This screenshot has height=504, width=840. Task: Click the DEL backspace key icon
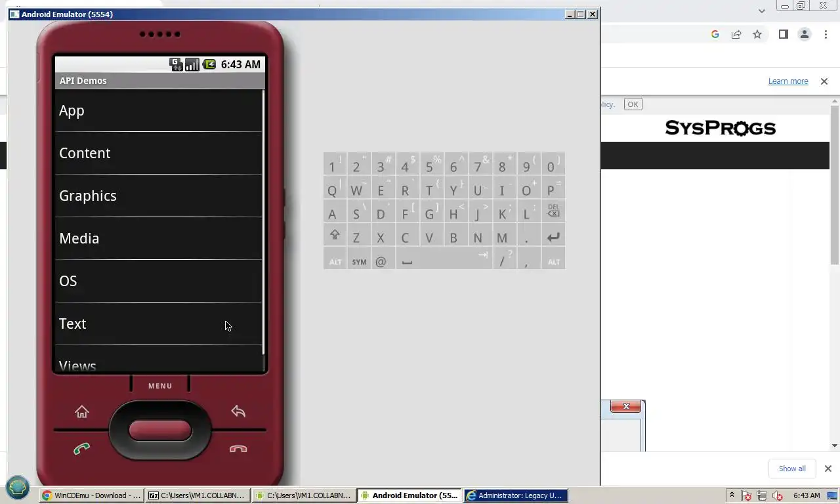(553, 211)
